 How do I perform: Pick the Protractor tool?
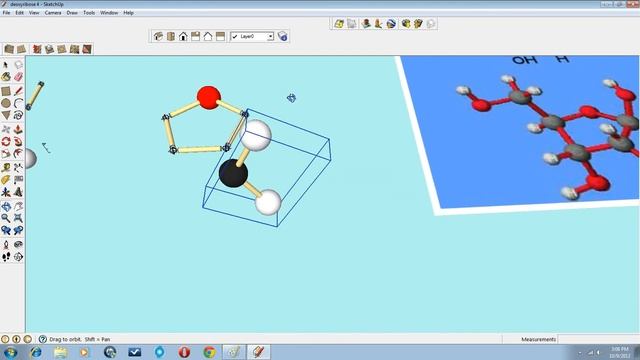(x=6, y=180)
